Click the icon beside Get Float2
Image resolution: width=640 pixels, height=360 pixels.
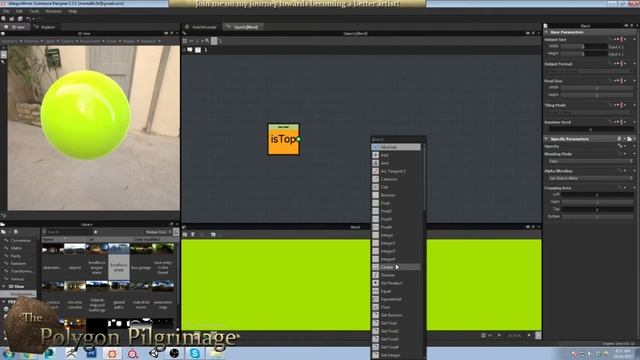pyautogui.click(x=376, y=331)
